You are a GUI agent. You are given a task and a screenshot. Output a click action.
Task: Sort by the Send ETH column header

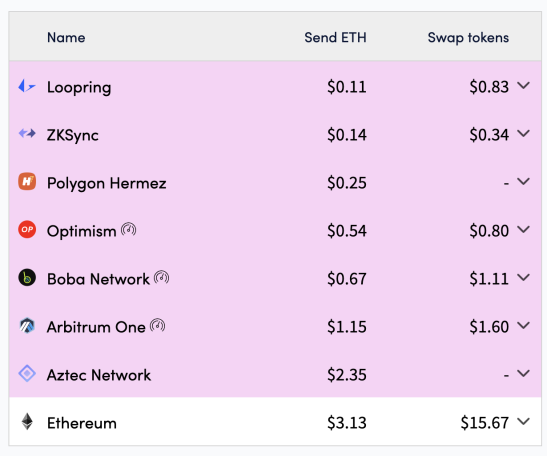click(x=335, y=37)
